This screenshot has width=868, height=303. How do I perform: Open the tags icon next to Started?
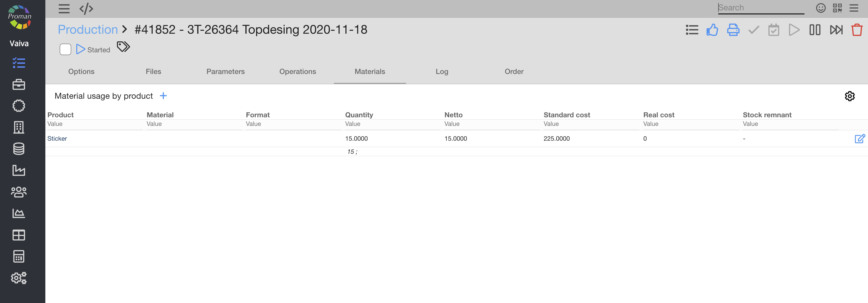pos(123,47)
